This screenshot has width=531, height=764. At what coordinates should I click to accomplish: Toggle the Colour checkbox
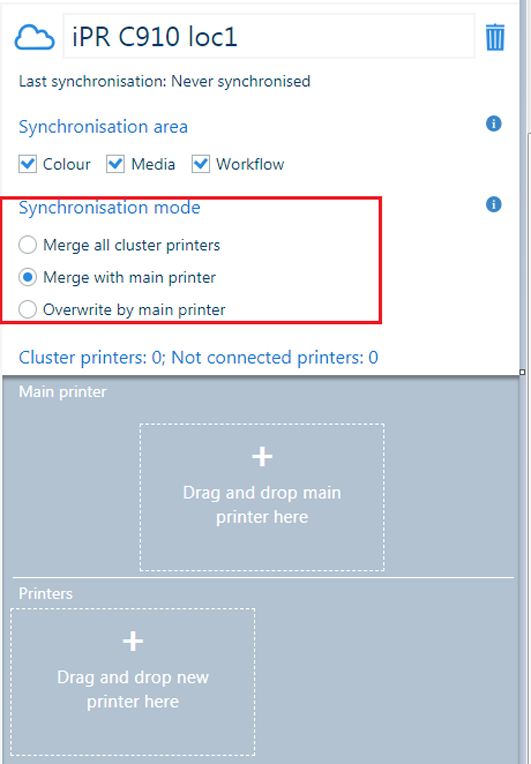pyautogui.click(x=28, y=164)
